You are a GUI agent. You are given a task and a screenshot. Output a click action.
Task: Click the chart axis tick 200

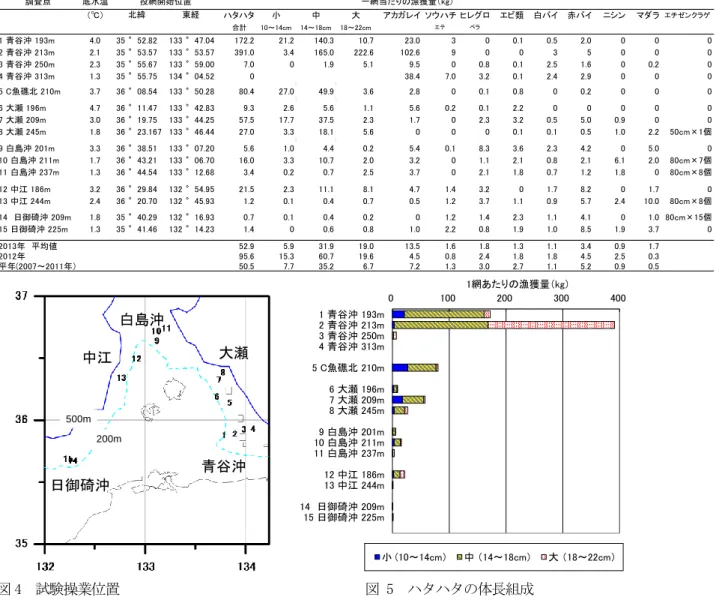point(505,298)
